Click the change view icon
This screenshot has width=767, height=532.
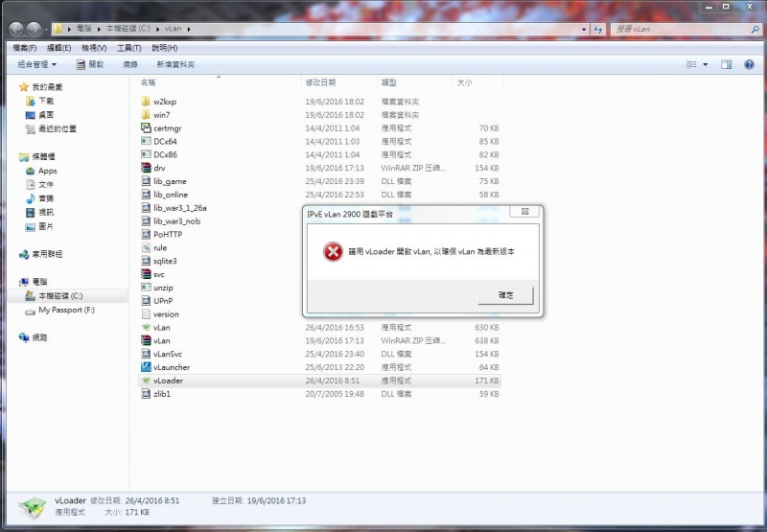click(x=691, y=64)
